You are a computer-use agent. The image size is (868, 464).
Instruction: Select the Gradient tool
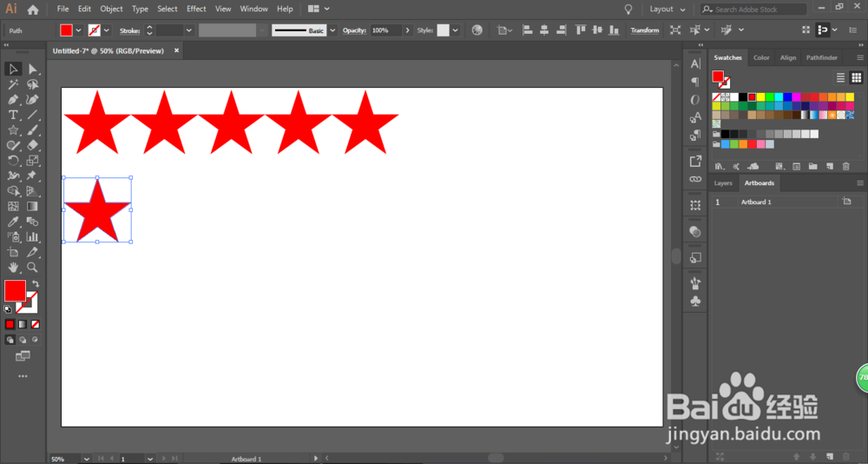point(33,206)
